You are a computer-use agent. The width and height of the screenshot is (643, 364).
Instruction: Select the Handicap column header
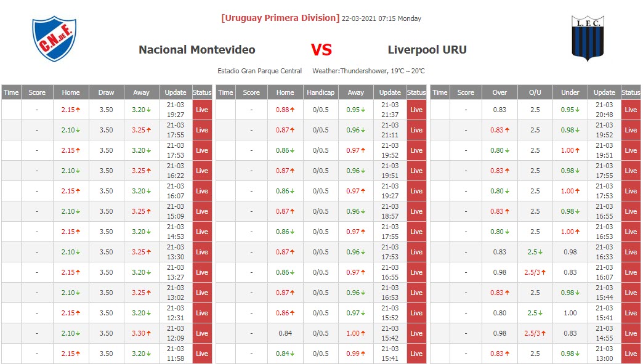[320, 92]
